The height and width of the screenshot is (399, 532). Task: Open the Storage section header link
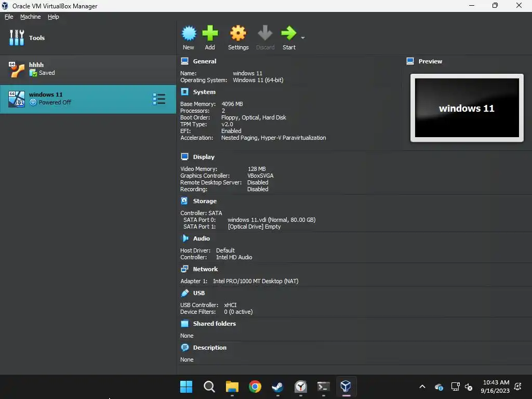(x=205, y=201)
